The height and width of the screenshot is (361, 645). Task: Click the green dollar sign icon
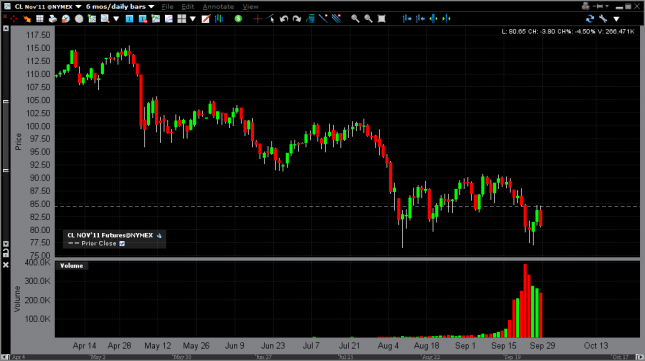(238, 19)
